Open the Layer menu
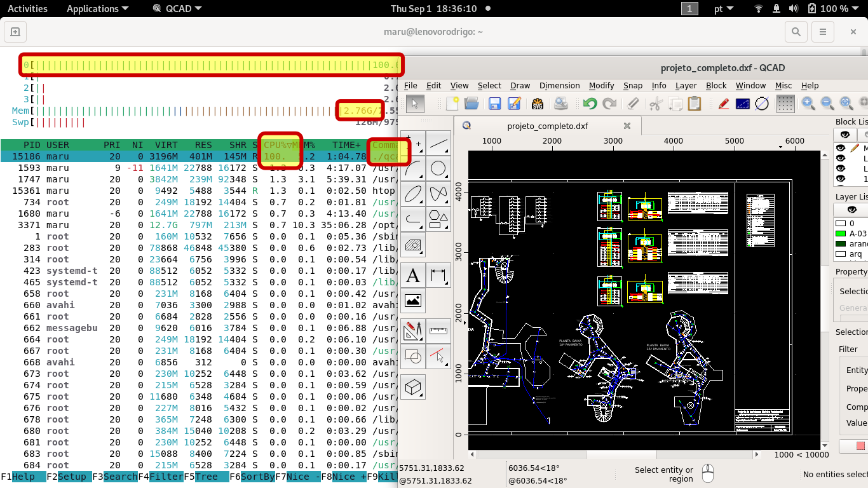Viewport: 868px width, 488px height. point(686,85)
